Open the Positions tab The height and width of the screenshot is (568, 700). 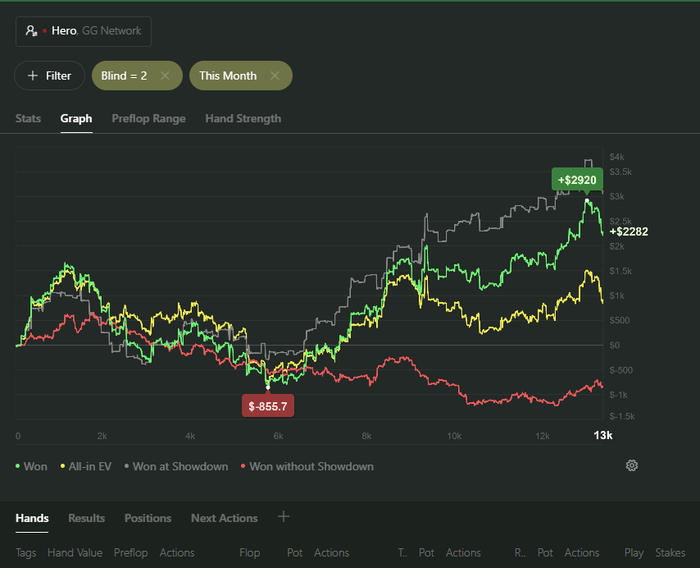[147, 518]
